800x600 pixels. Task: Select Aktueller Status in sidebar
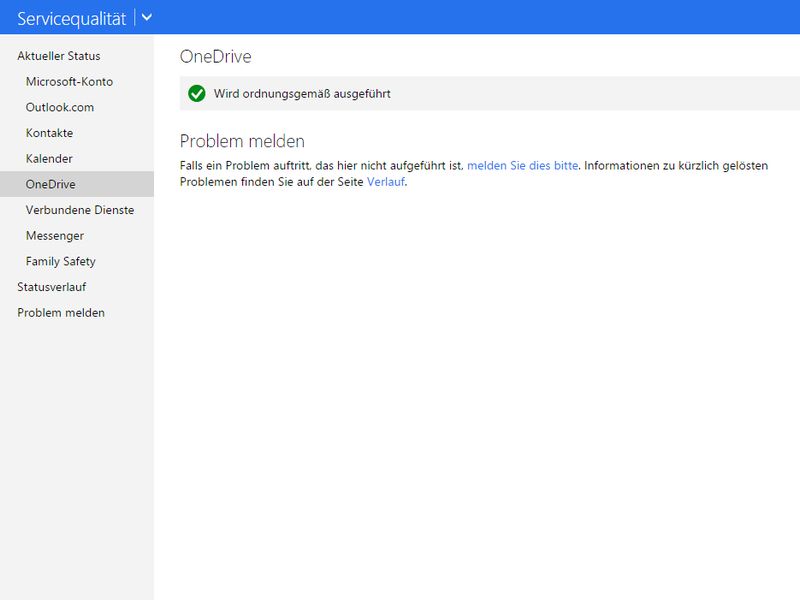[59, 56]
